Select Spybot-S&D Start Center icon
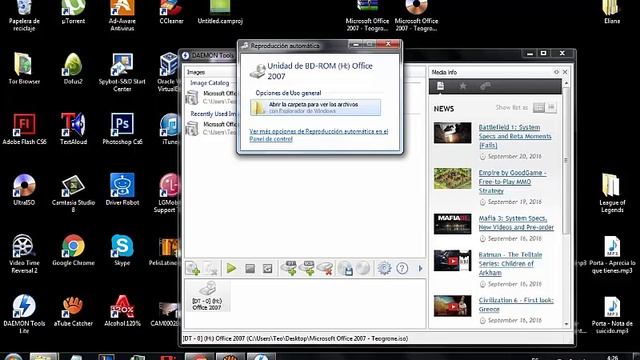Viewport: 640px width, 360px height. pos(122,72)
